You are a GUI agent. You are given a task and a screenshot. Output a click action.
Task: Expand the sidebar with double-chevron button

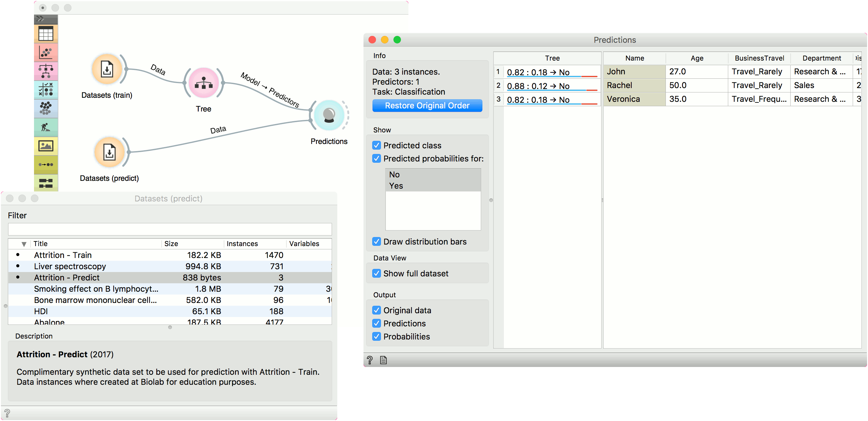pyautogui.click(x=41, y=19)
